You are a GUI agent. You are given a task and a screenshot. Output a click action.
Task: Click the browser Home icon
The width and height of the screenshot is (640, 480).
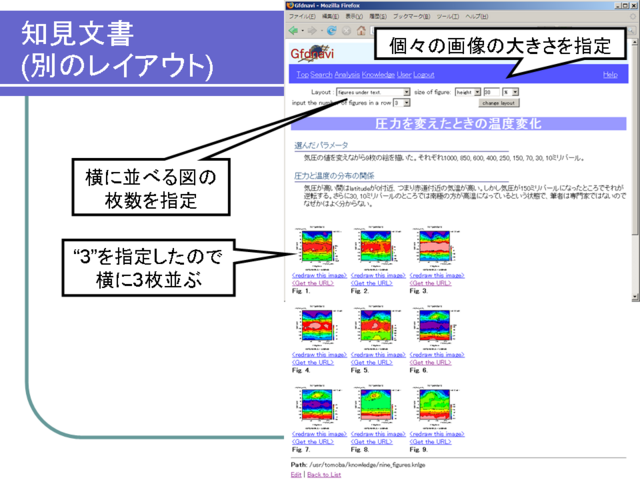point(361,31)
